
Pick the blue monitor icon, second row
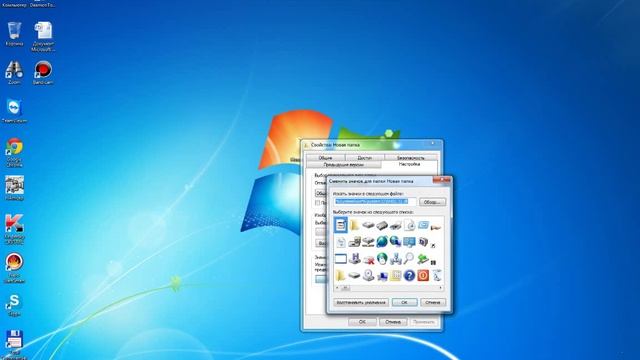[x=409, y=242]
